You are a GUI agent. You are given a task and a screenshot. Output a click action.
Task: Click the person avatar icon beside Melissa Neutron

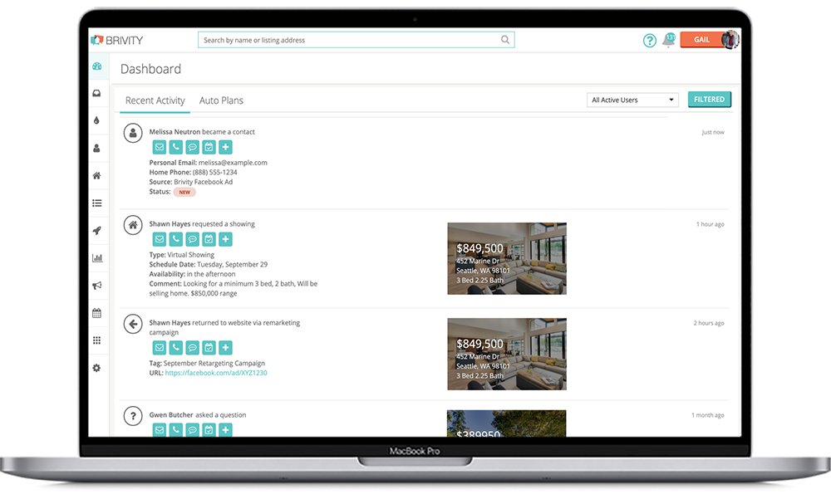[x=133, y=133]
